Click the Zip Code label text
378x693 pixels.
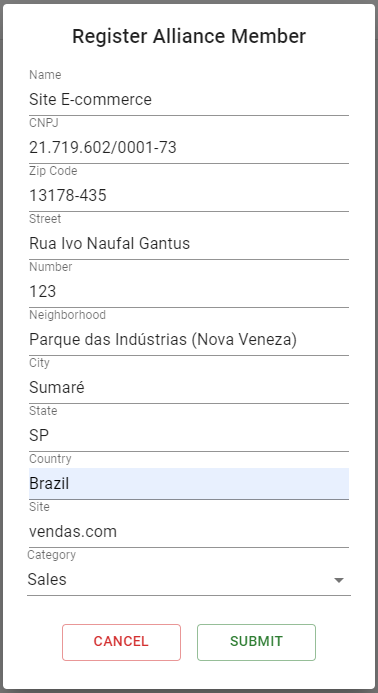point(53,171)
